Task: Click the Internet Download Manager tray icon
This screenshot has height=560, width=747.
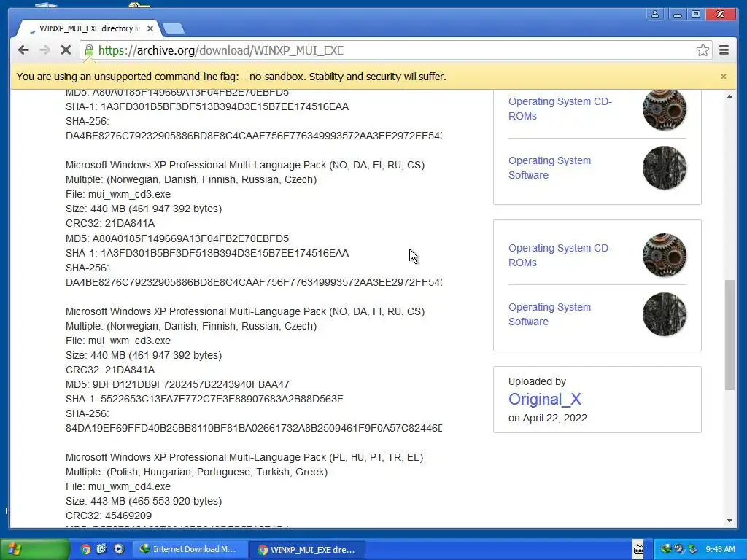Action: click(x=665, y=549)
